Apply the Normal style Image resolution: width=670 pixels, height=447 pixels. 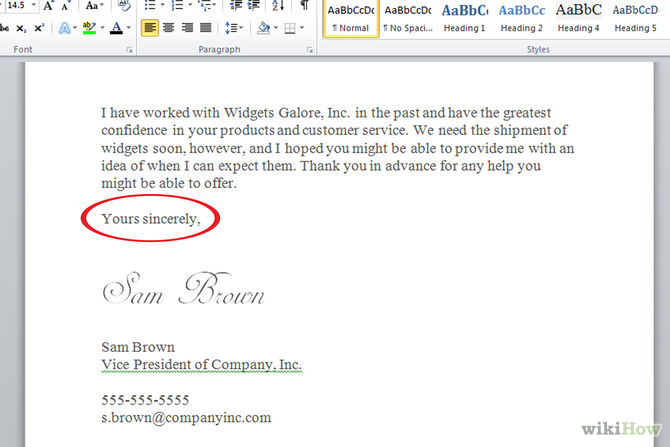pos(351,18)
